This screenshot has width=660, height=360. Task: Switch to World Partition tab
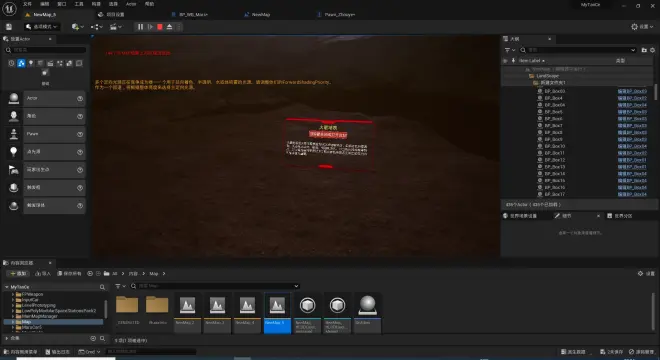click(623, 216)
